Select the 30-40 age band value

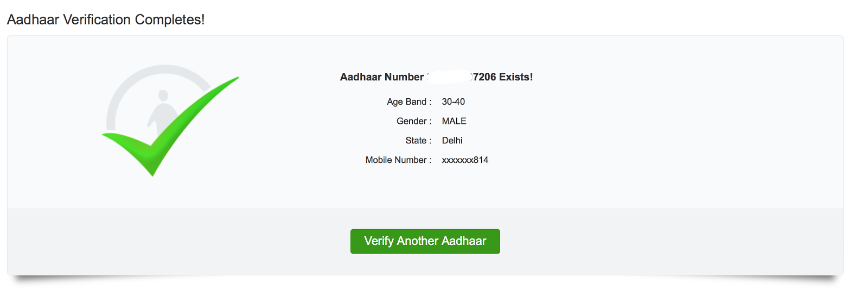coord(453,102)
